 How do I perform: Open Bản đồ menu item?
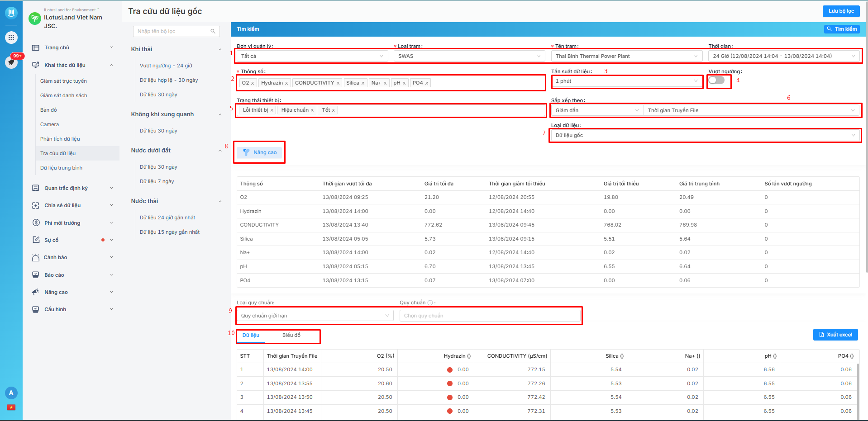48,110
